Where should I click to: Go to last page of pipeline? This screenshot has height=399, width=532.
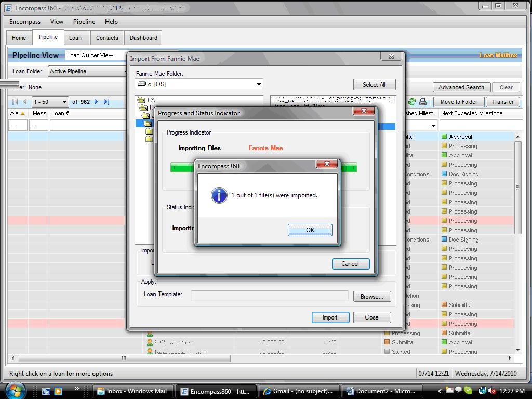[106, 102]
